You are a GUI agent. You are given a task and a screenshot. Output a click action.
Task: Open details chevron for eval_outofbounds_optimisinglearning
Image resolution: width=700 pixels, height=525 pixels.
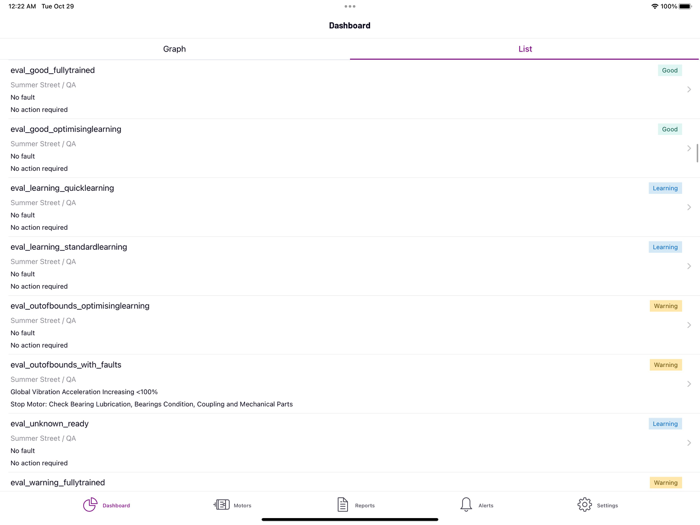[689, 325]
